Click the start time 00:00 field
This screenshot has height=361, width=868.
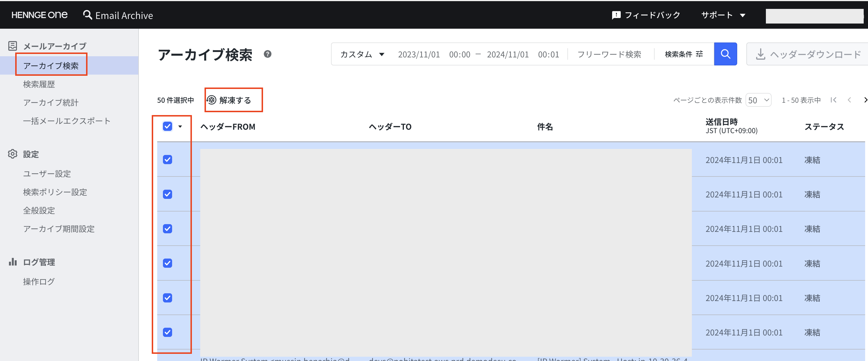click(460, 54)
